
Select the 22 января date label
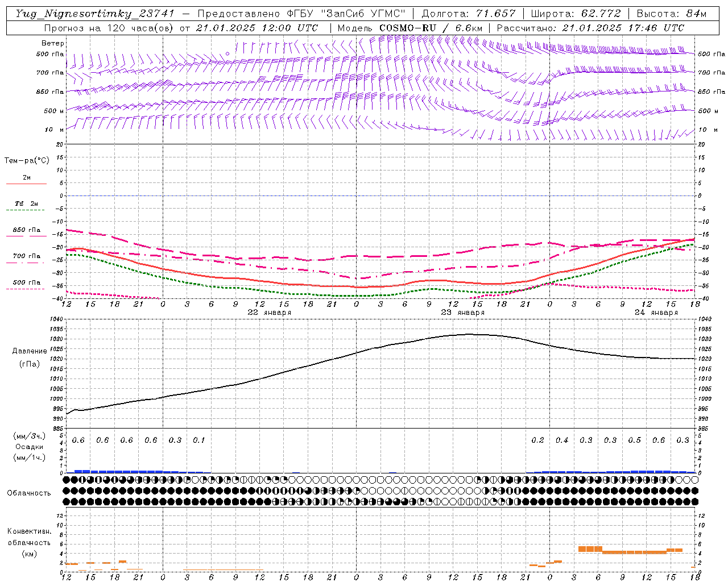pos(270,313)
